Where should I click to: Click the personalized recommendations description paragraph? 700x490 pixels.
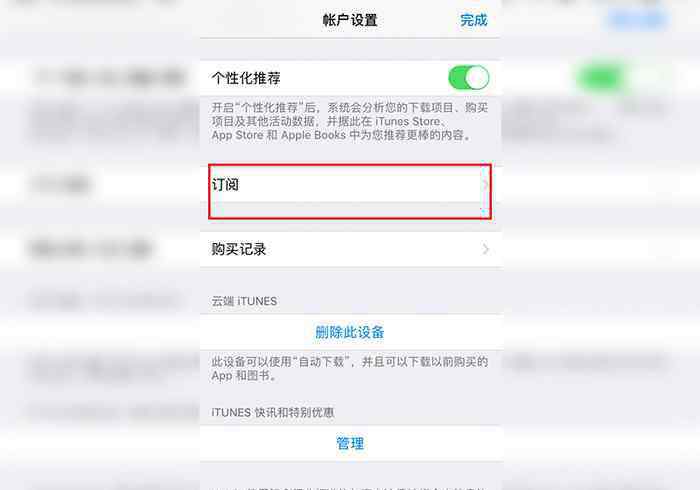point(350,121)
